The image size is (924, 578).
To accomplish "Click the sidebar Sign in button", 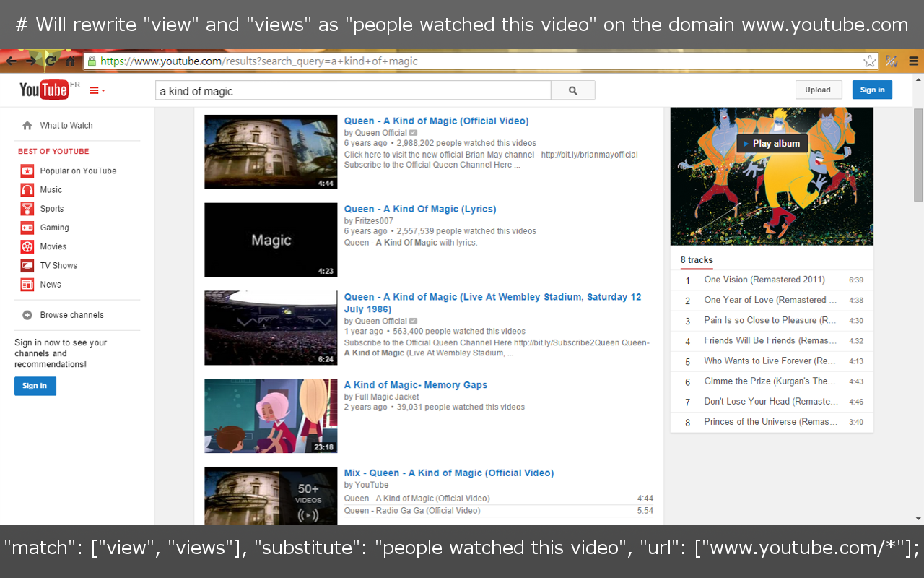I will [x=35, y=386].
